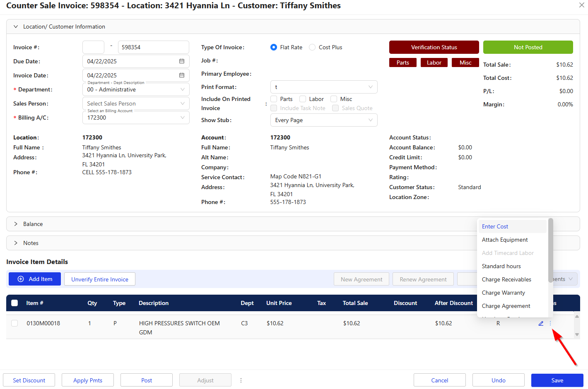Click the Post button
Image resolution: width=588 pixels, height=389 pixels.
tap(147, 380)
